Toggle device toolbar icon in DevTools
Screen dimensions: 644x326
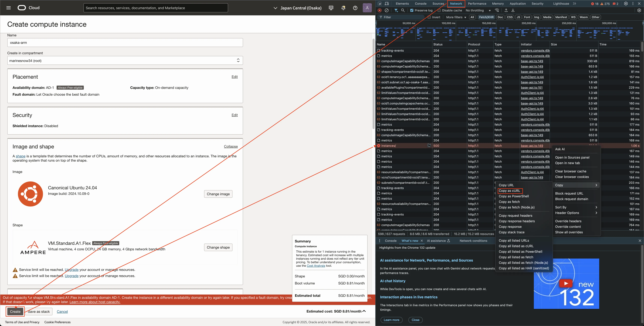[x=387, y=4]
